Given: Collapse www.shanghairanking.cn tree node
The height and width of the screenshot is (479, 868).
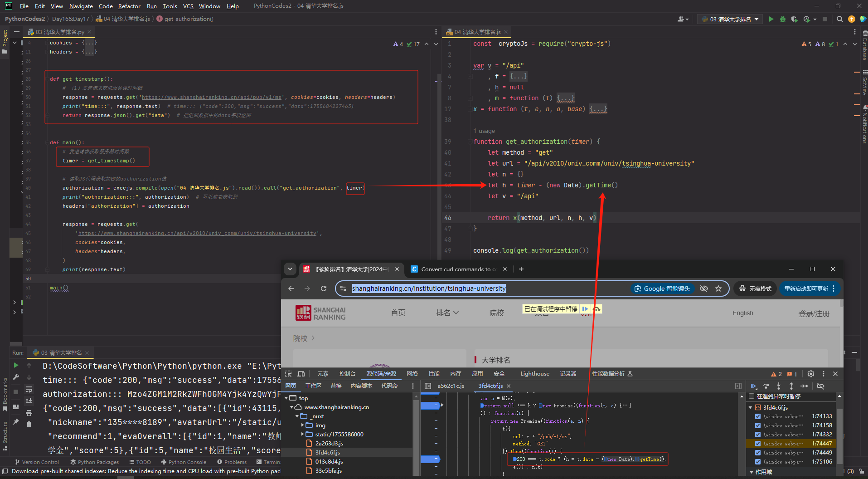Looking at the screenshot, I should (292, 407).
